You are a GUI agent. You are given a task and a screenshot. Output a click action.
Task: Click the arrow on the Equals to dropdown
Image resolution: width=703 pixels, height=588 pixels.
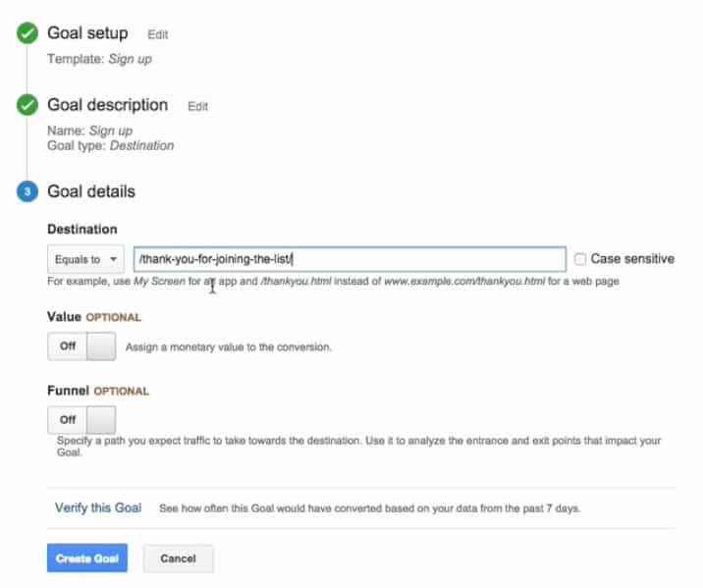click(x=115, y=260)
